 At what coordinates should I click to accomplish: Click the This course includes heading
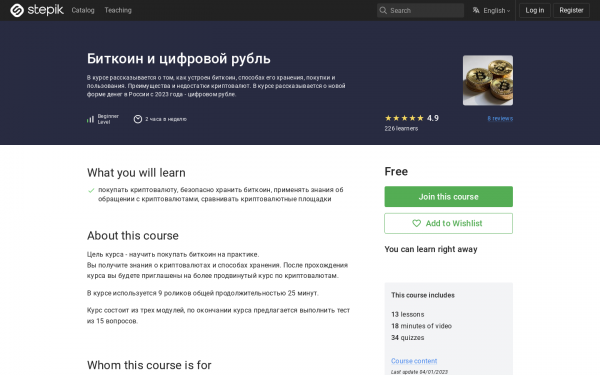pos(423,295)
